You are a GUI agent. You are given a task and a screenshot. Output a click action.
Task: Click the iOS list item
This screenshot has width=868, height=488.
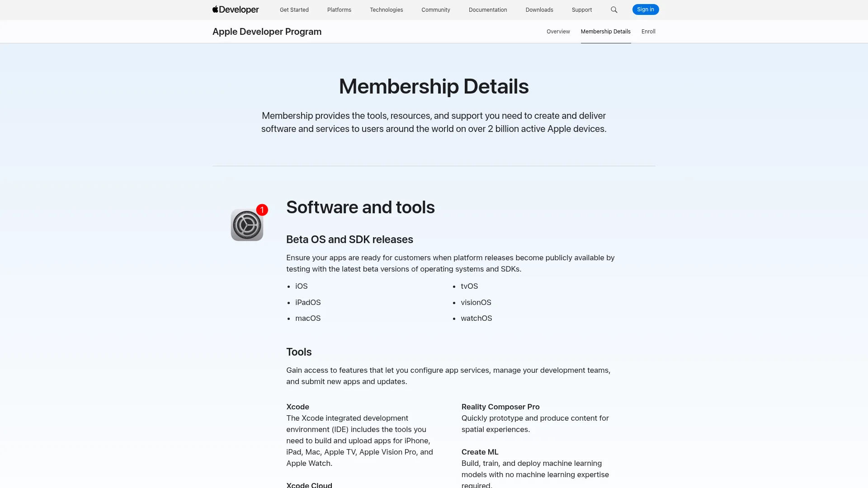302,286
